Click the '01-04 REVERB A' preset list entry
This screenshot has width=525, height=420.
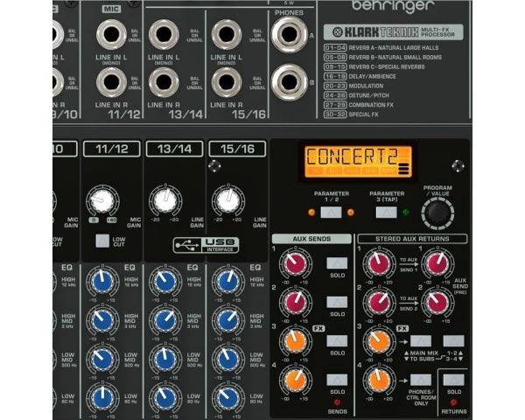click(381, 48)
